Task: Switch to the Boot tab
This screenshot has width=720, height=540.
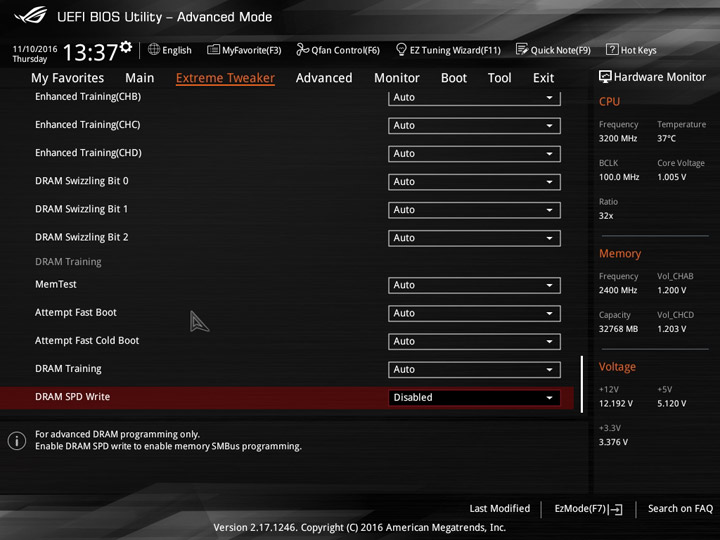Action: (454, 78)
